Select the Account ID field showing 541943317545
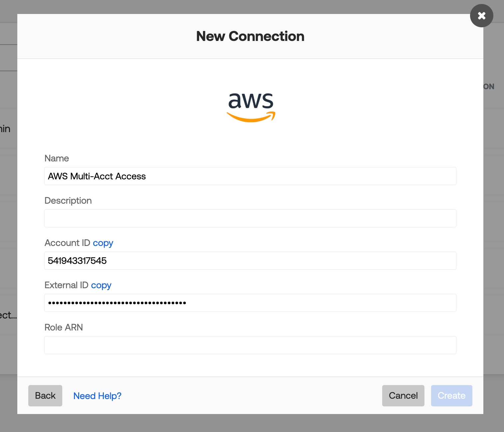The image size is (504, 432). [x=250, y=261]
